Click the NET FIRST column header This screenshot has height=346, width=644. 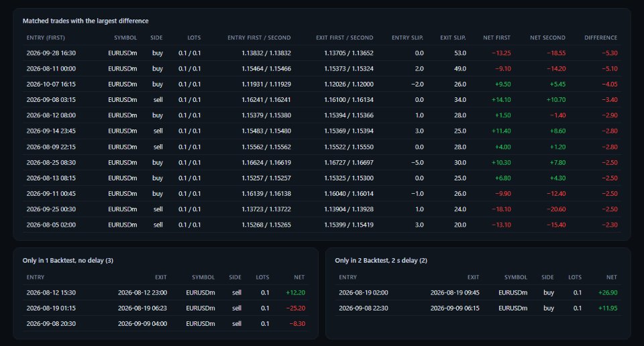[x=496, y=38]
